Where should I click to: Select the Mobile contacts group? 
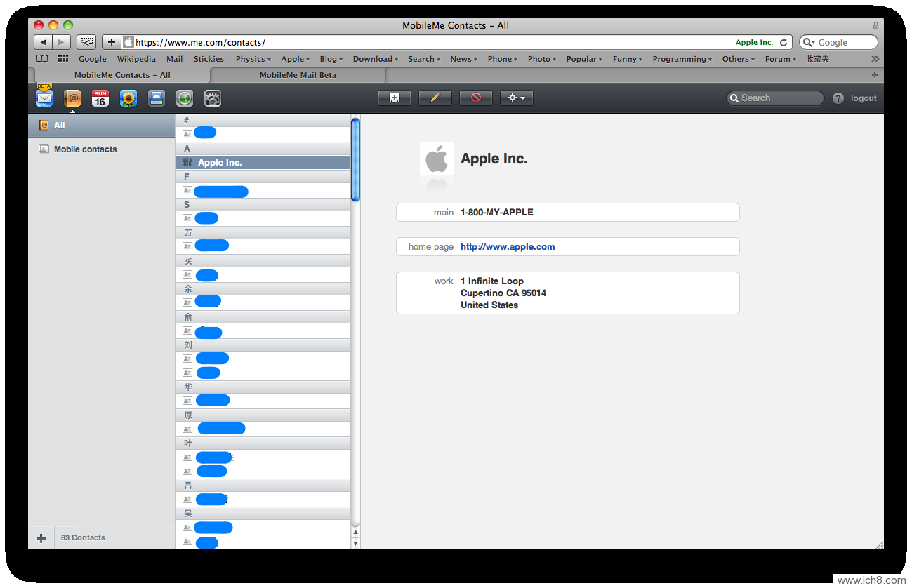point(85,149)
